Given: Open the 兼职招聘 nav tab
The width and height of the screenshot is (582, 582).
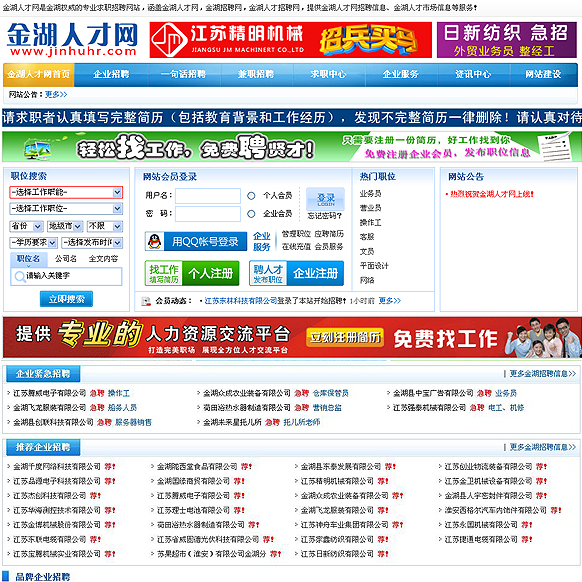Looking at the screenshot, I should pyautogui.click(x=256, y=74).
